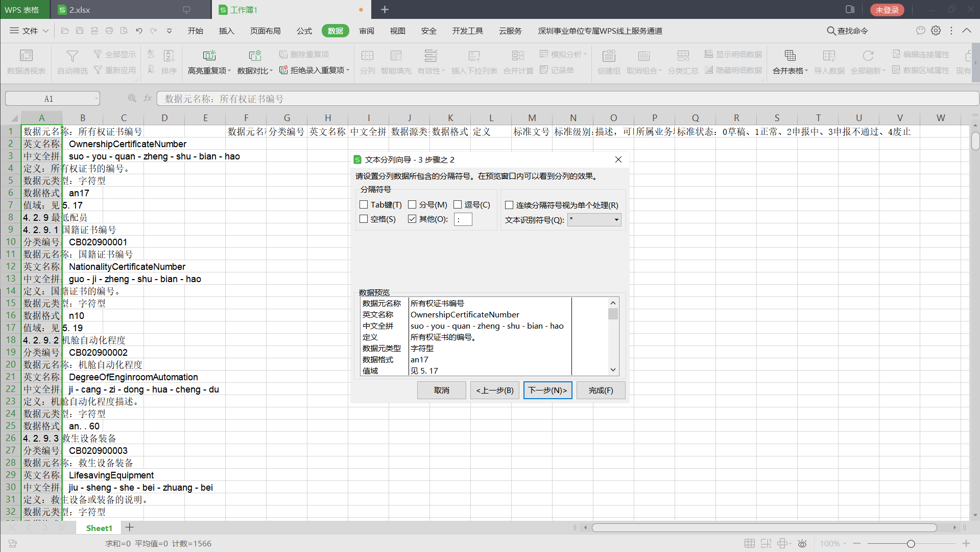980x552 pixels.
Task: Click the 导入数据 import data icon
Action: coord(829,55)
